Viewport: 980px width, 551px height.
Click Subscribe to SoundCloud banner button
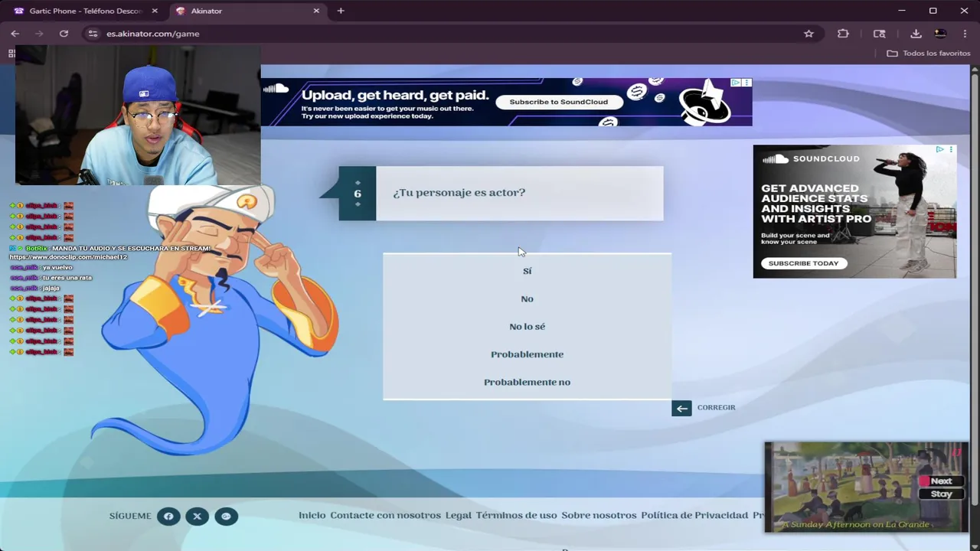[559, 102]
